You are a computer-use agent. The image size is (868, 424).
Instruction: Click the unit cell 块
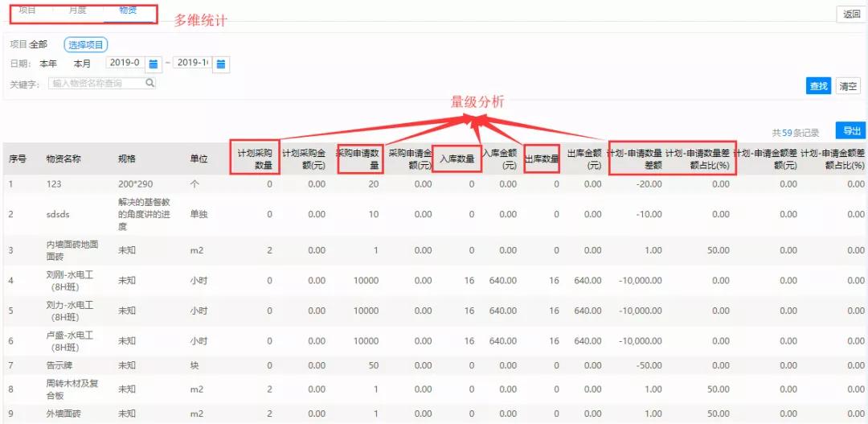tap(194, 366)
